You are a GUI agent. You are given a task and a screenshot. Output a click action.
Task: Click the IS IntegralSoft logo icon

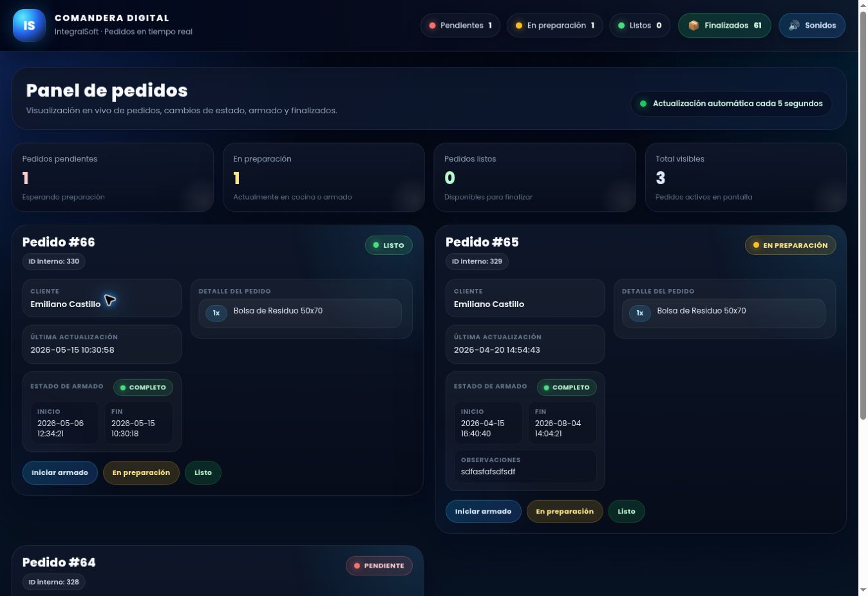(x=29, y=26)
